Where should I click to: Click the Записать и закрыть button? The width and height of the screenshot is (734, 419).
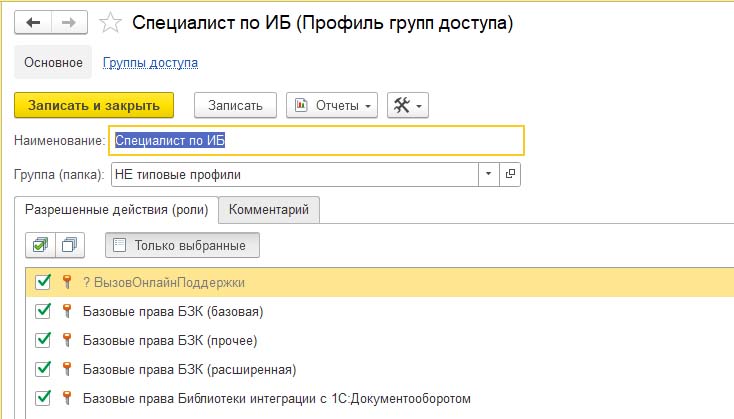(x=94, y=106)
